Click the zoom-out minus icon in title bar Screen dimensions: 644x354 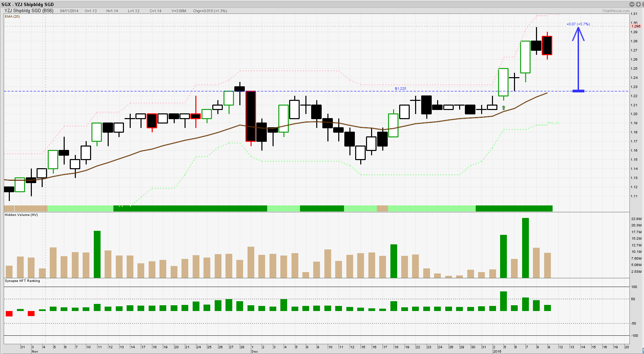[631, 4]
